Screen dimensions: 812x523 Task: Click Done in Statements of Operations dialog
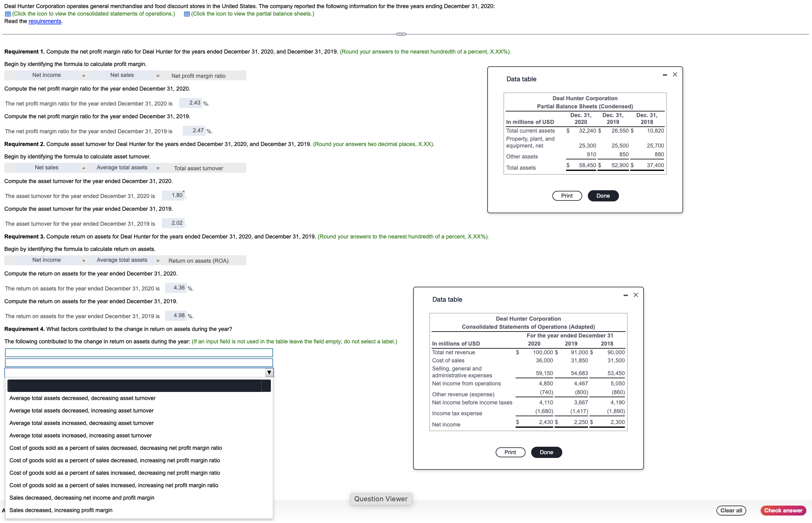pyautogui.click(x=546, y=452)
